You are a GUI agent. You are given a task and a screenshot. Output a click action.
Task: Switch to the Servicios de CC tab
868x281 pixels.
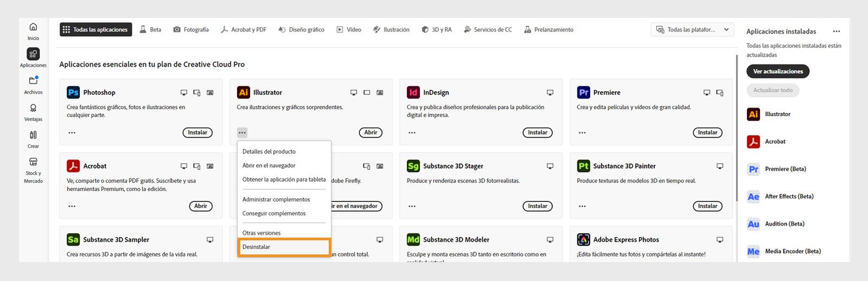coord(488,30)
